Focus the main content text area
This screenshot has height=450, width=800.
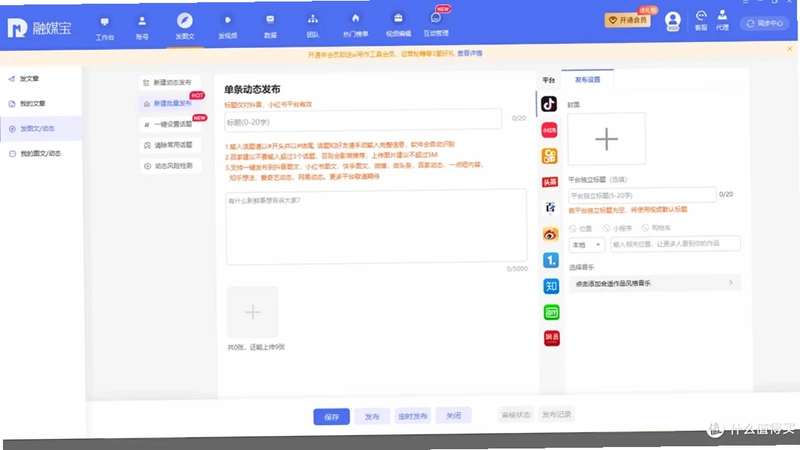[x=376, y=227]
